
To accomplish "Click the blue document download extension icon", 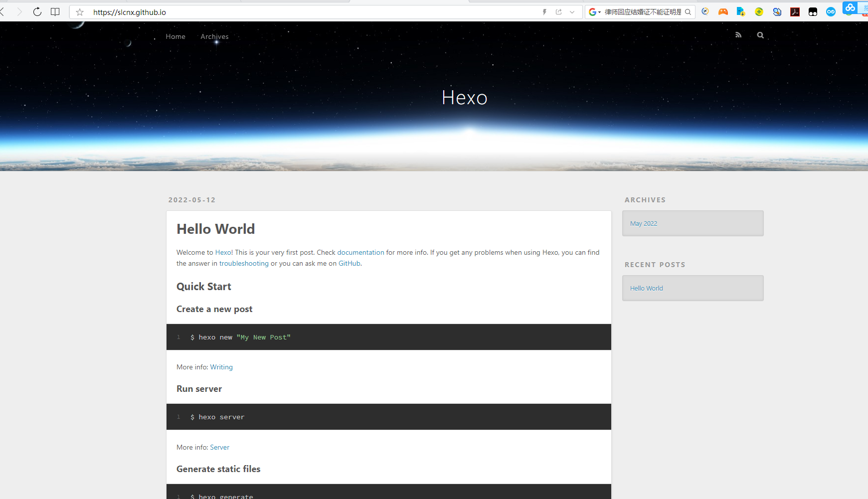I will [741, 11].
